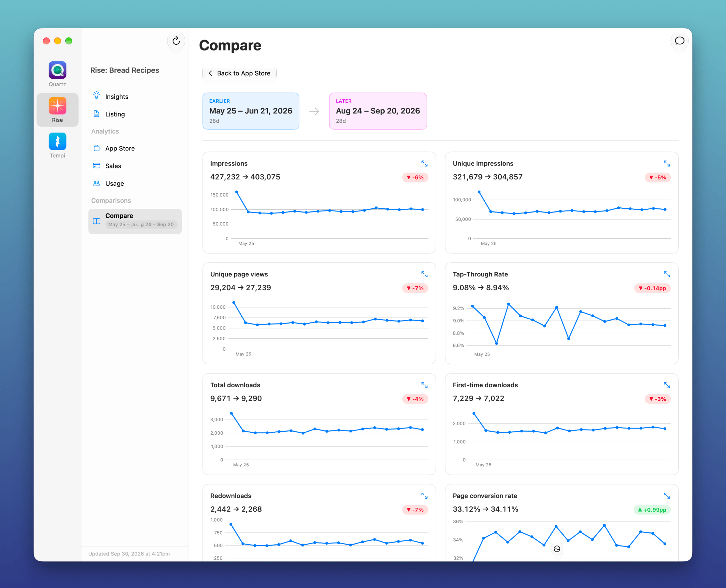Open Listing in the sidebar
Viewport: 726px width, 588px height.
pos(135,114)
